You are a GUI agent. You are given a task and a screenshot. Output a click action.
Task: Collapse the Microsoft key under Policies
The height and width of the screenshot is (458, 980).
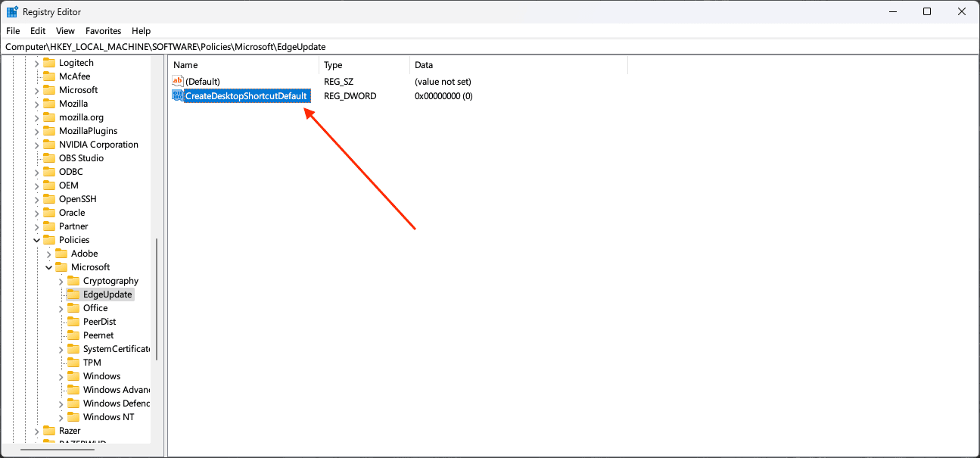point(48,267)
